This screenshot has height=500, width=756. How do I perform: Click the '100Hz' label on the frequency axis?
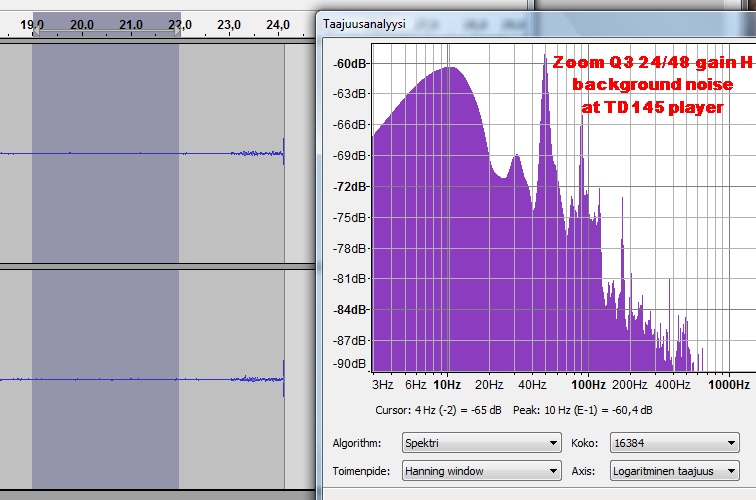[588, 385]
